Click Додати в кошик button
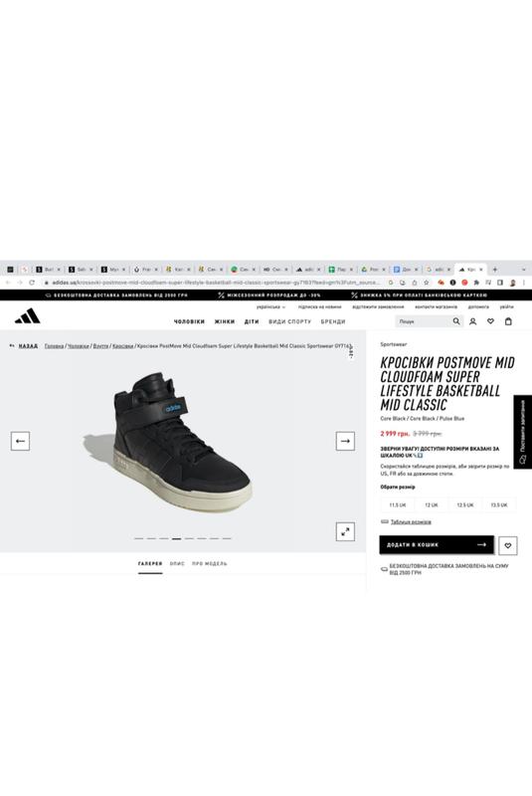532x796 pixels. tap(437, 544)
